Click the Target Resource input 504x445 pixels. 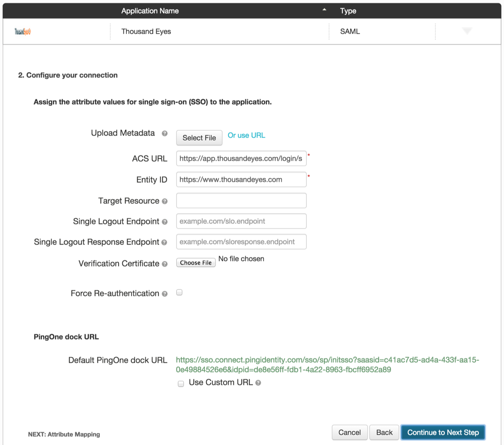(x=241, y=200)
